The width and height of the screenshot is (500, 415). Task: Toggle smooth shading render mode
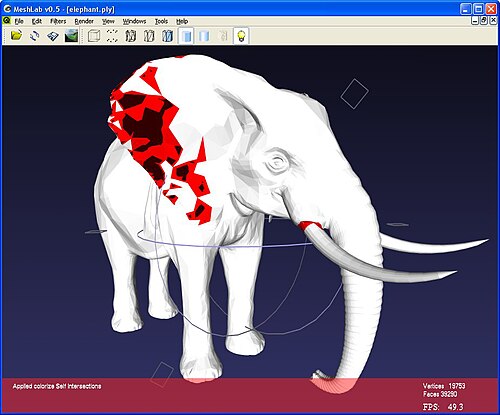[204, 35]
